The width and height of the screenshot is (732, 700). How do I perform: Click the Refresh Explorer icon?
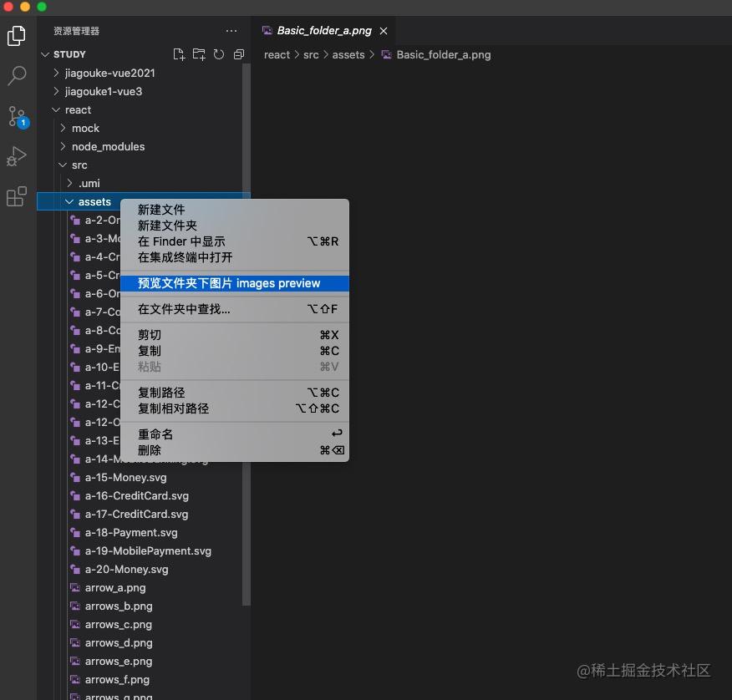tap(219, 53)
